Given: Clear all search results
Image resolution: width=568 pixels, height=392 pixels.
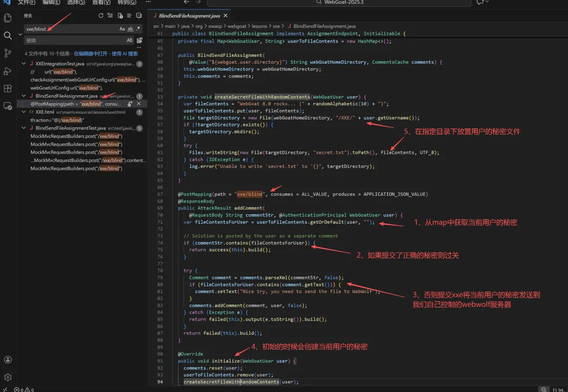Looking at the screenshot, I should (110, 16).
